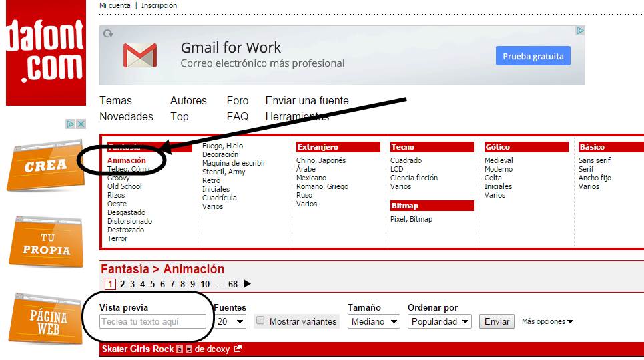Select the Ciencia ficción category

point(414,178)
